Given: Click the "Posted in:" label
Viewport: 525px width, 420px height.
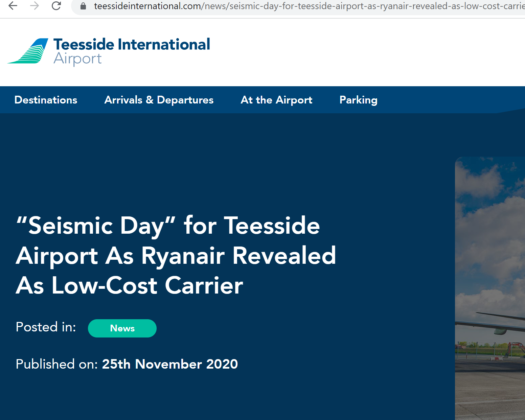Looking at the screenshot, I should [x=46, y=327].
